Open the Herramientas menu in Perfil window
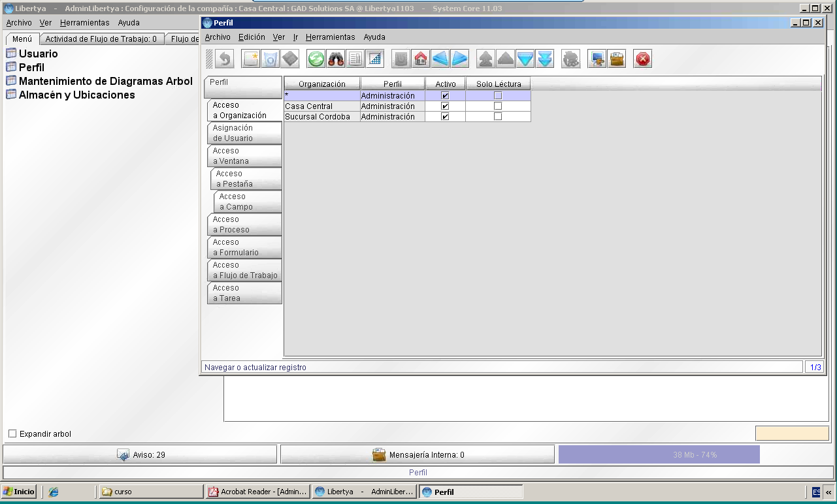This screenshot has height=504, width=837. [x=330, y=37]
